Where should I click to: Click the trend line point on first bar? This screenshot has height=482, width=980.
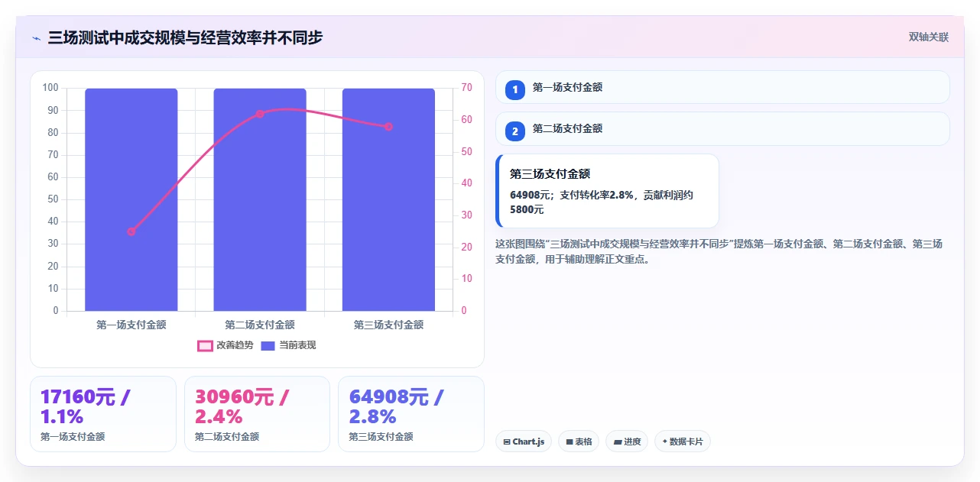(x=131, y=231)
